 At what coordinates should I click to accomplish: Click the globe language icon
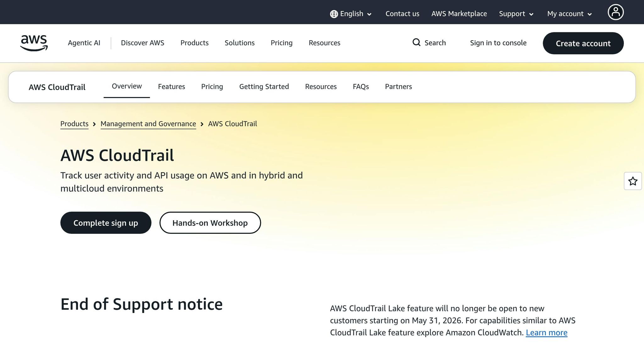(334, 14)
